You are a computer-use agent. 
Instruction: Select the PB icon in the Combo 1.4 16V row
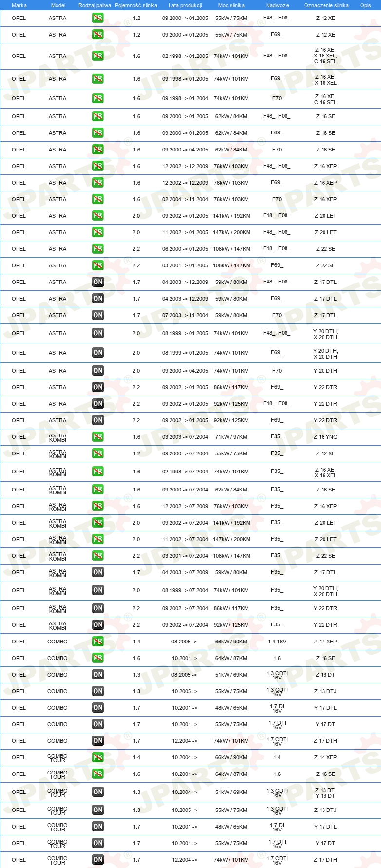pyautogui.click(x=98, y=642)
